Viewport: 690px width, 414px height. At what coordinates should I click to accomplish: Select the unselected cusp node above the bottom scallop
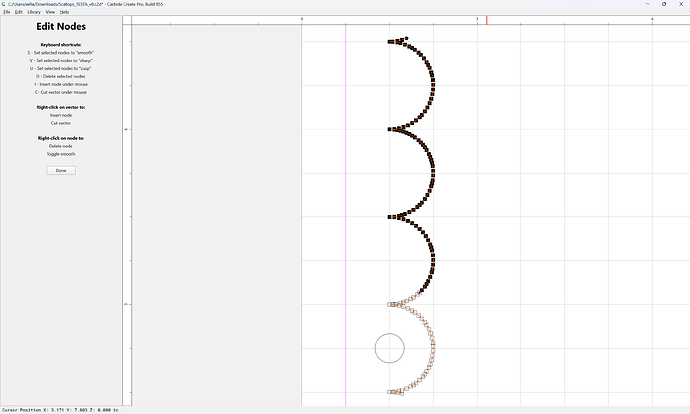tap(390, 304)
